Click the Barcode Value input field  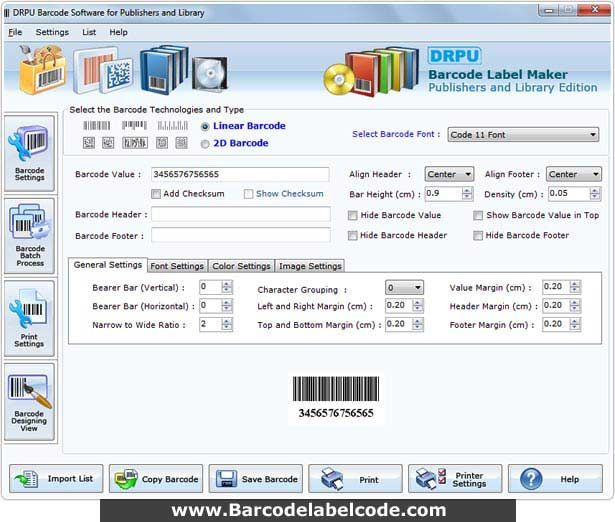pyautogui.click(x=240, y=174)
